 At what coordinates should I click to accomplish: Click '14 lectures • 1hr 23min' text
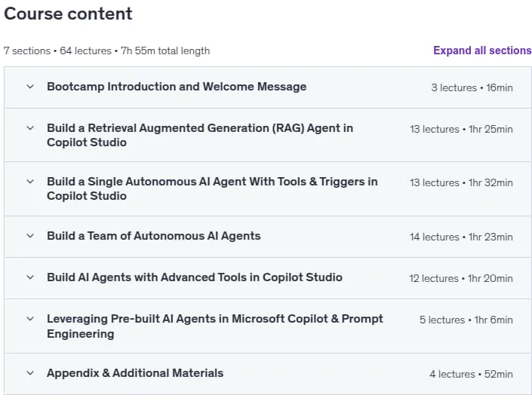[461, 237]
